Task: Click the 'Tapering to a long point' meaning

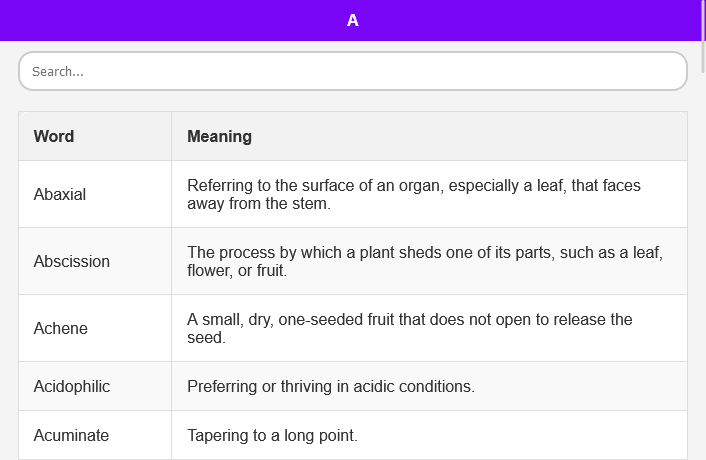Action: click(272, 435)
